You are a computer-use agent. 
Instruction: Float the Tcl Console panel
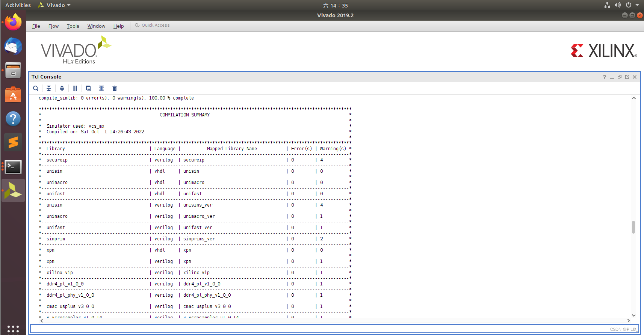click(x=627, y=77)
